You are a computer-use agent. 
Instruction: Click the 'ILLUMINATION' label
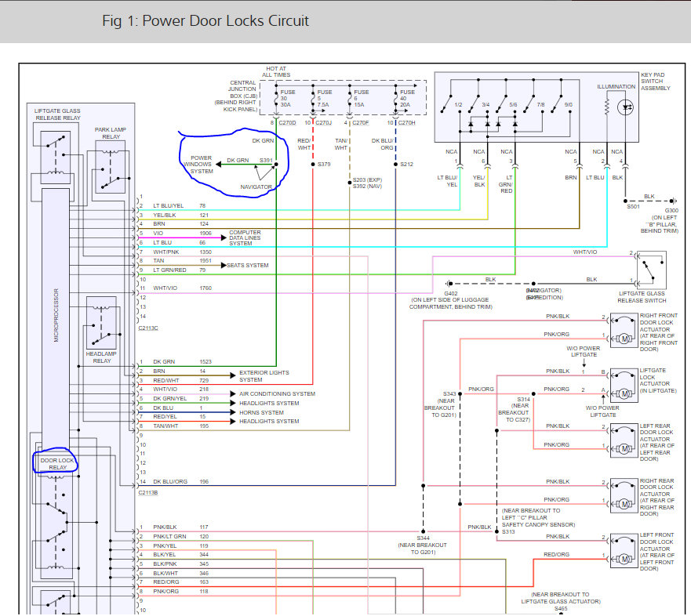tap(616, 87)
